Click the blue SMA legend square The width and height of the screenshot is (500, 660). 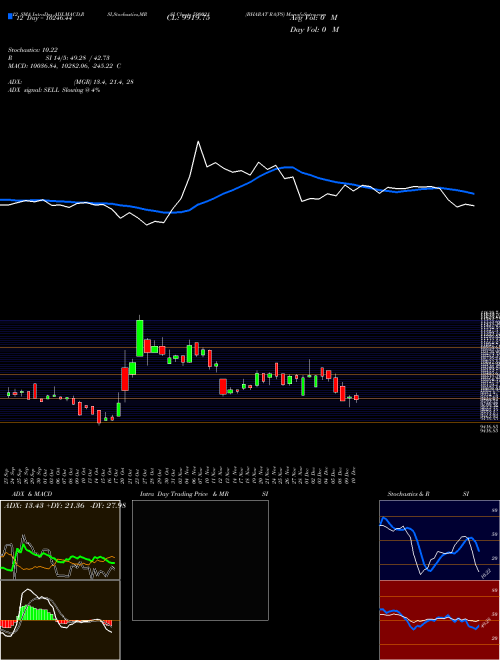tap(10, 17)
